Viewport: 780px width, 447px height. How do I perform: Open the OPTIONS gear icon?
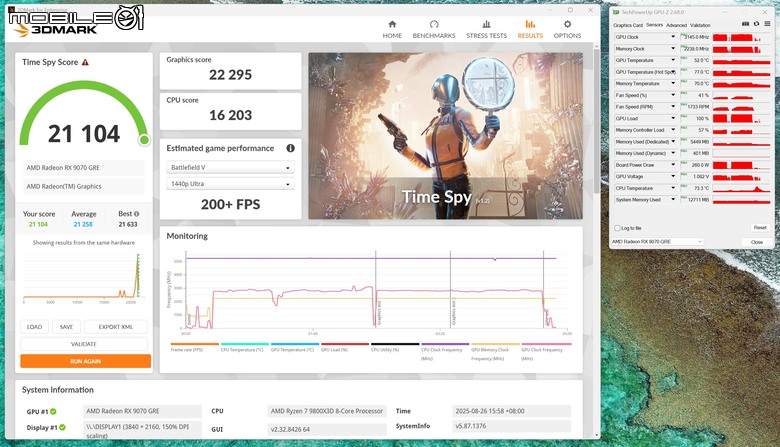coord(567,24)
